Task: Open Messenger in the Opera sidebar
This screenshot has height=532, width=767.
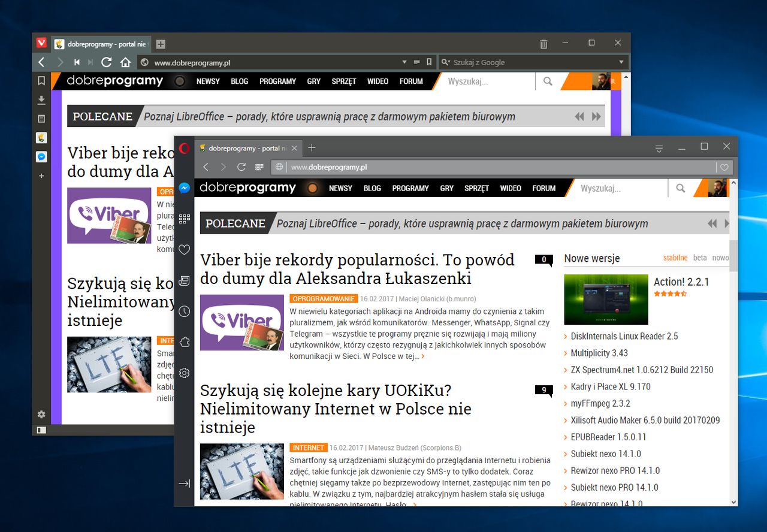Action: [185, 188]
